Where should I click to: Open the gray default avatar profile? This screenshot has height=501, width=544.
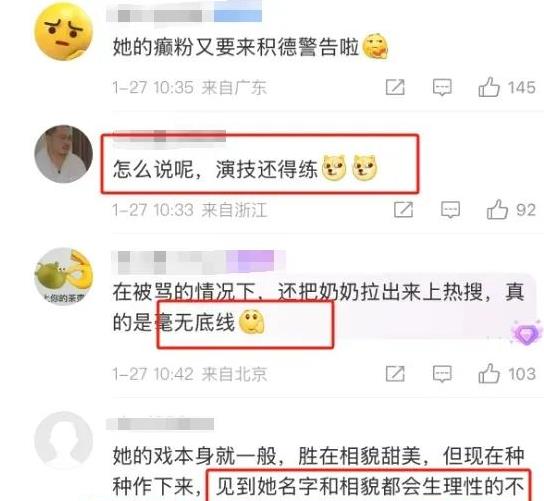pos(63,441)
